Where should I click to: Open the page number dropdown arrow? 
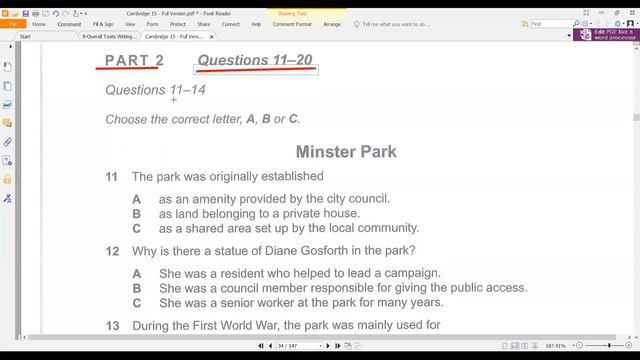click(x=320, y=346)
